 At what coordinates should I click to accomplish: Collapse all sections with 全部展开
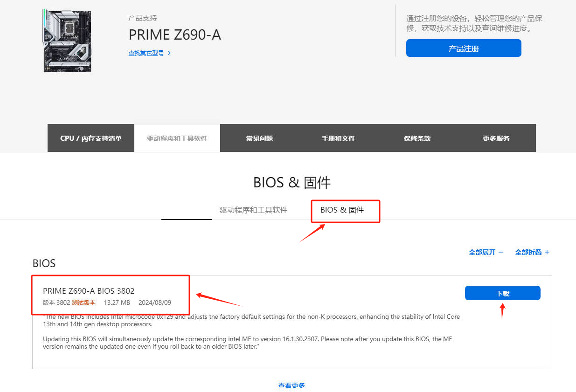pos(482,252)
